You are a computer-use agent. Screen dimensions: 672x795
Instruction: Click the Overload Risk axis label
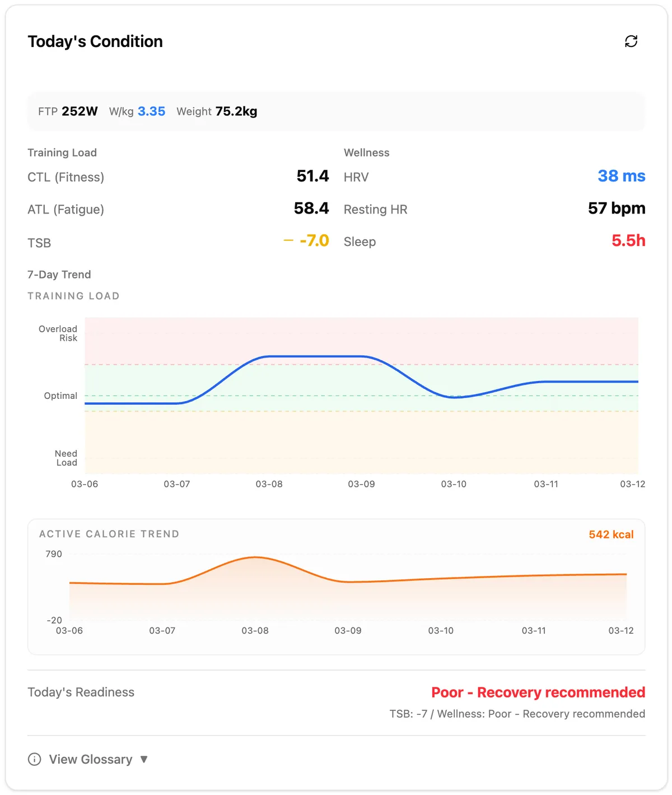point(58,333)
